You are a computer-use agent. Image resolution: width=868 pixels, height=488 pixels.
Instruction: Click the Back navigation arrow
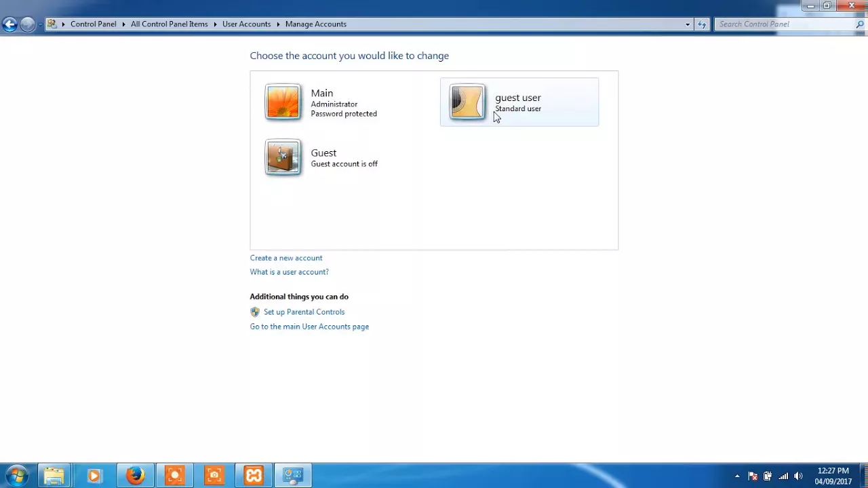9,24
